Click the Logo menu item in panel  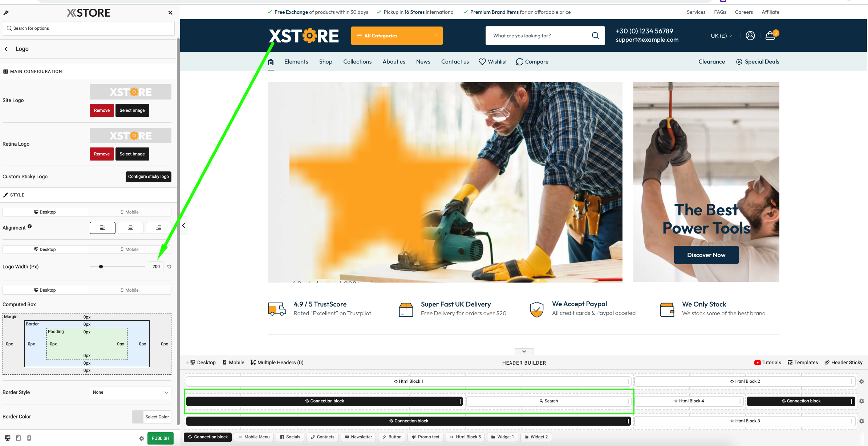[22, 49]
